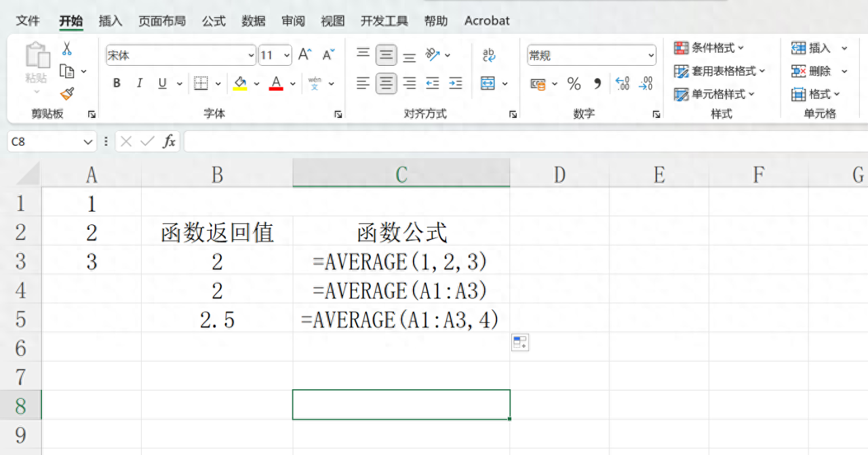Screen dimensions: 868x455
Task: Increase indent icon
Action: point(456,83)
